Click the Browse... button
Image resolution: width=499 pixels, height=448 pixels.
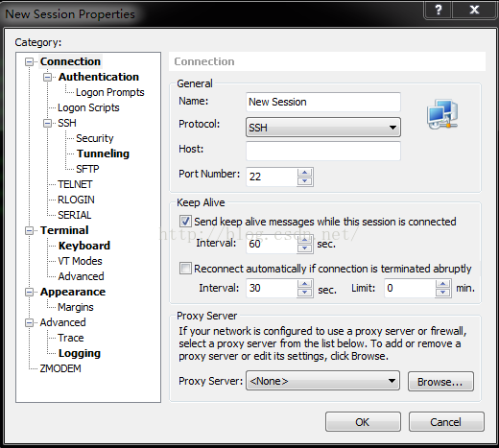click(x=440, y=382)
